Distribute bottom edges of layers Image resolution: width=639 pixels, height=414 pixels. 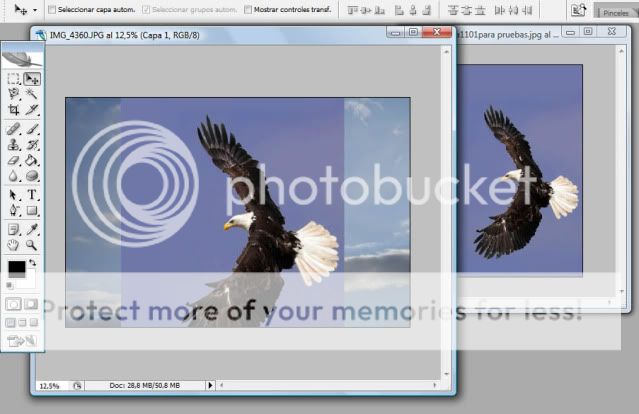coord(480,10)
